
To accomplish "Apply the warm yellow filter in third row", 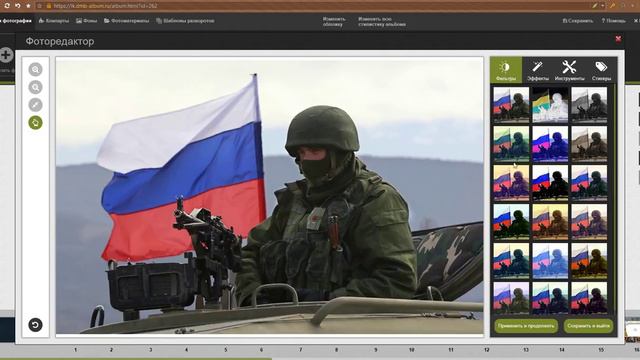I will [511, 183].
